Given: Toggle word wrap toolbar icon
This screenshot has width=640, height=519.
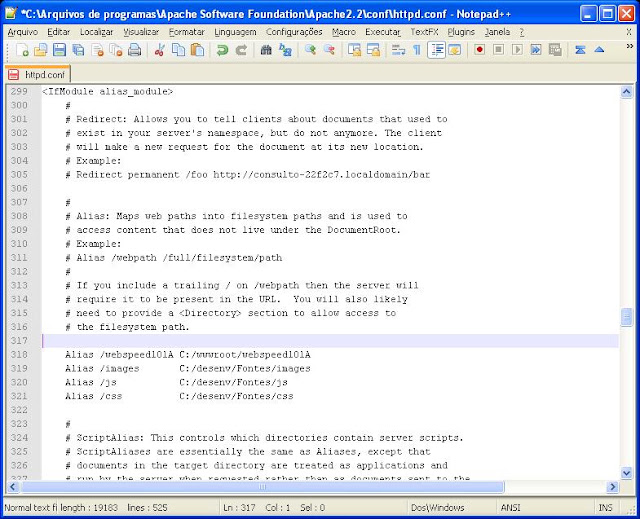Looking at the screenshot, I should (x=398, y=50).
